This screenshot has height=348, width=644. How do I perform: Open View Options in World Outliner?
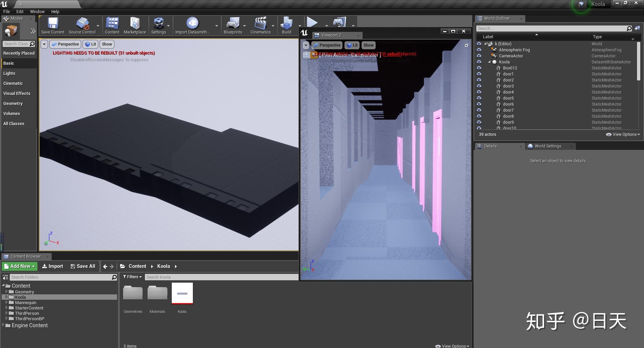[623, 134]
